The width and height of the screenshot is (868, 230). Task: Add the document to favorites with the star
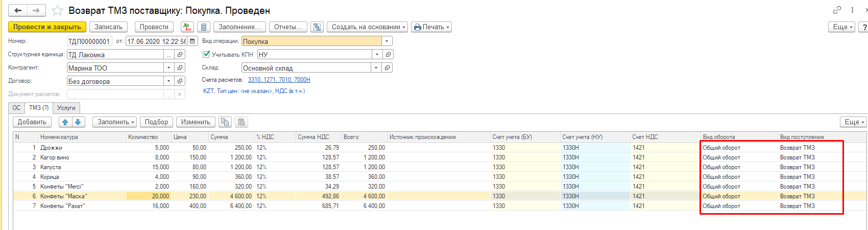58,10
